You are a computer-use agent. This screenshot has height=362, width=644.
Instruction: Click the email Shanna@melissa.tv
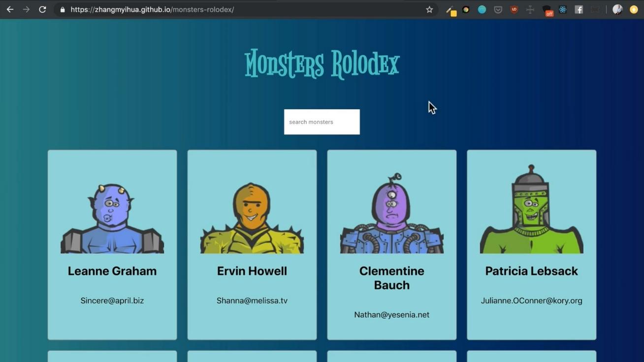point(252,301)
